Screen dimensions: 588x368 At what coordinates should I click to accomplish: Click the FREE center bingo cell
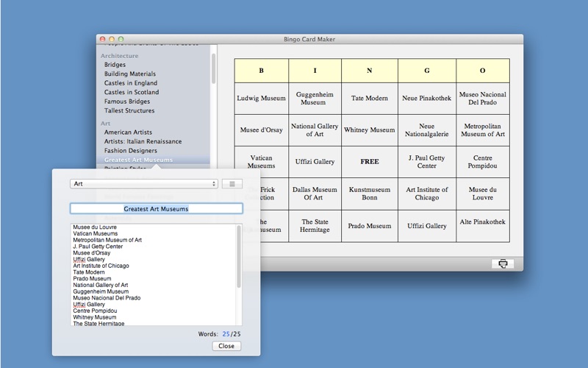click(370, 162)
